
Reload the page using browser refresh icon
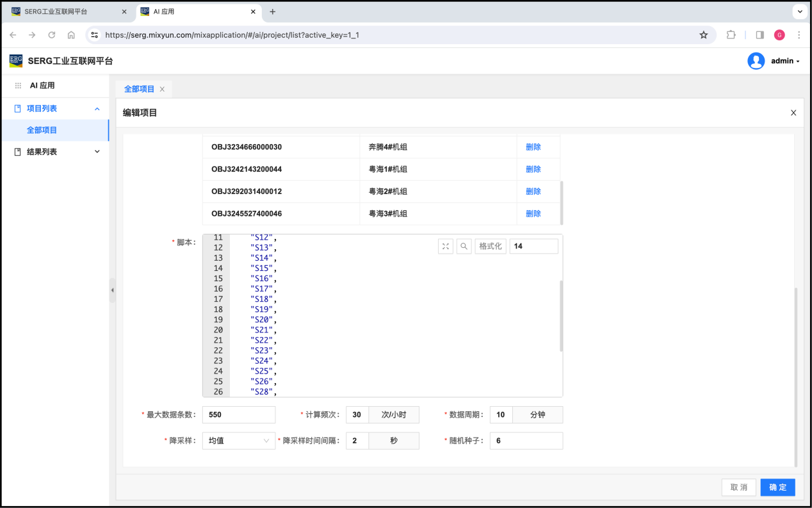point(52,35)
